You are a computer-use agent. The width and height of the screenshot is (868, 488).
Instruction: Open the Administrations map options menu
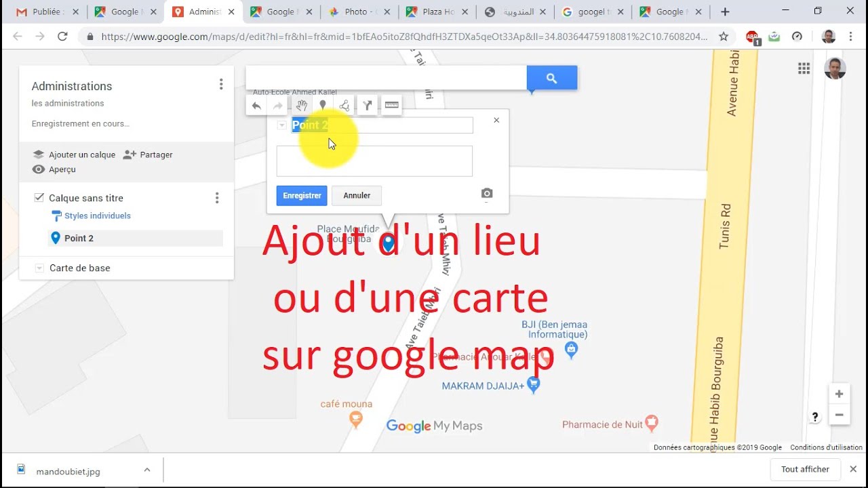click(x=221, y=85)
